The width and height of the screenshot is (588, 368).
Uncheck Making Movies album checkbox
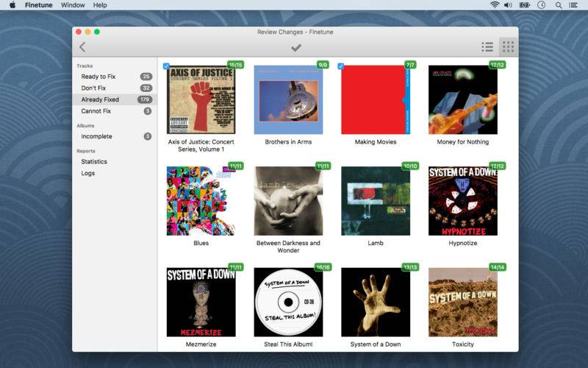click(340, 66)
